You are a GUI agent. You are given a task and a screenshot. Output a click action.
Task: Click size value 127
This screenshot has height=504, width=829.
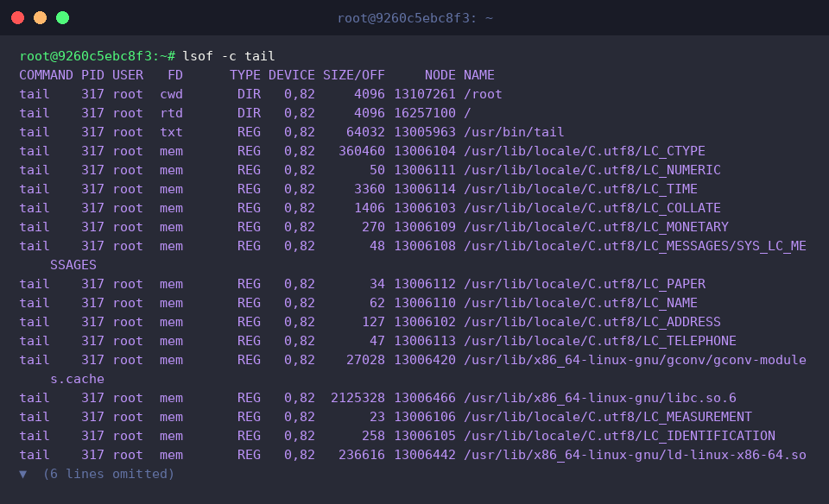(x=373, y=322)
